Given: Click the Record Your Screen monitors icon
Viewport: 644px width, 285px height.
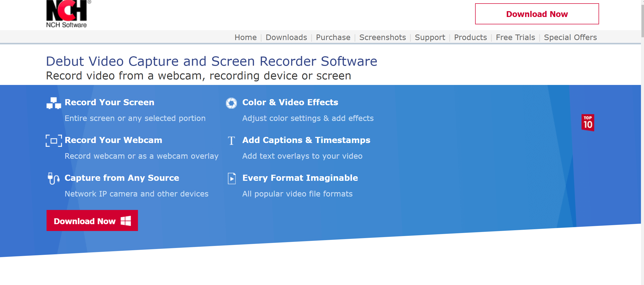Looking at the screenshot, I should coord(54,103).
